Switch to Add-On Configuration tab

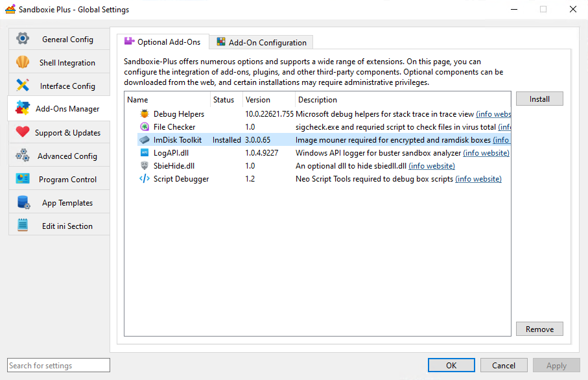pyautogui.click(x=261, y=43)
